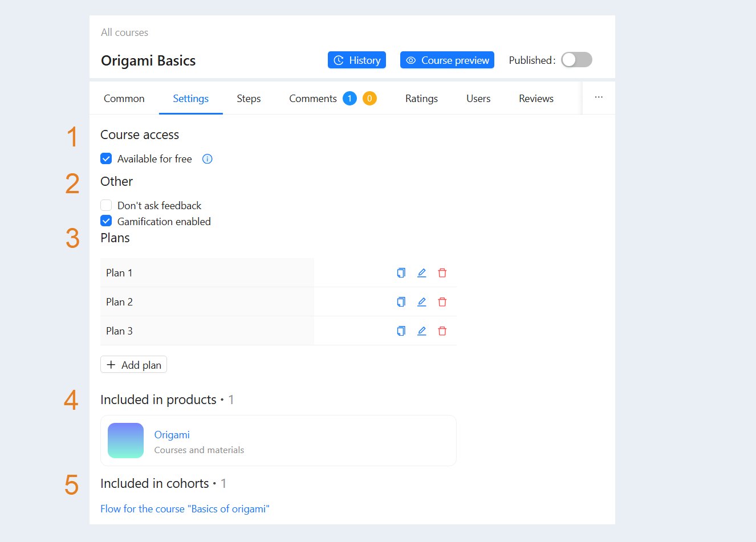Click the Courses and materials subtitle
Image resolution: width=756 pixels, height=542 pixels.
point(199,450)
